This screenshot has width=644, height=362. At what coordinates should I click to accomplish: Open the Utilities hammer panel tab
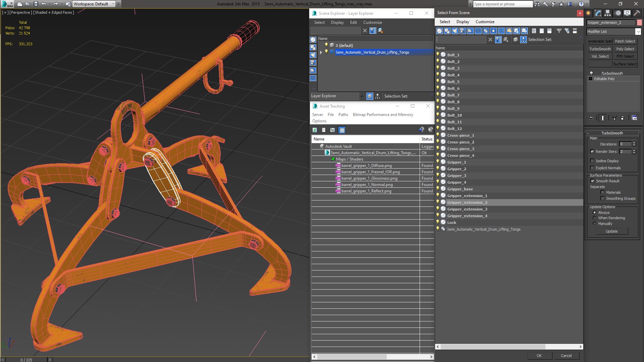tap(637, 13)
